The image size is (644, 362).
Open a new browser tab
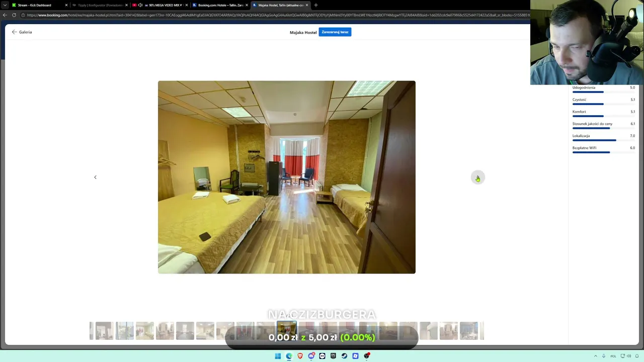point(316,5)
